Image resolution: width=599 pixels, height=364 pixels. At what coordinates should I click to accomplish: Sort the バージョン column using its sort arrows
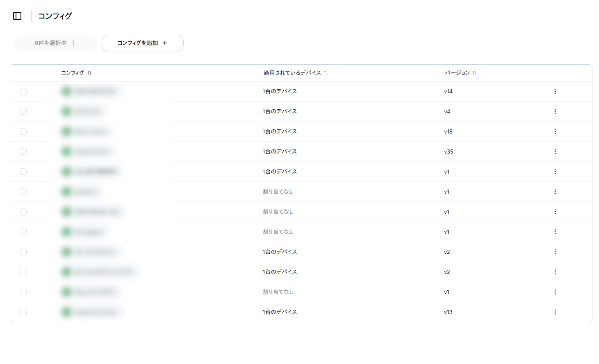tap(475, 72)
